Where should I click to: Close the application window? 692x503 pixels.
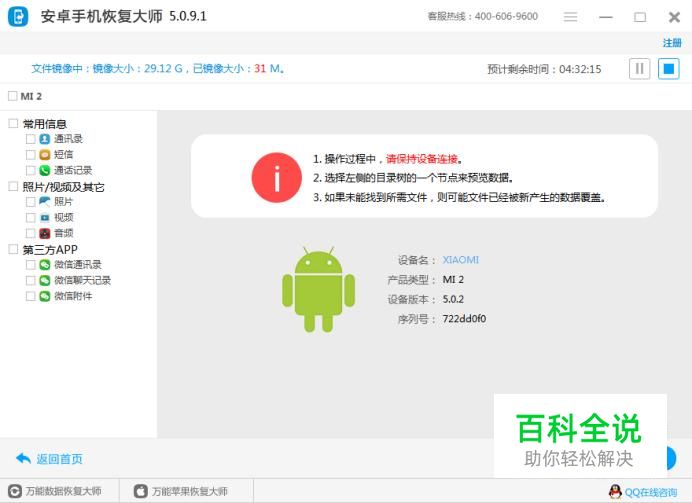click(x=674, y=17)
